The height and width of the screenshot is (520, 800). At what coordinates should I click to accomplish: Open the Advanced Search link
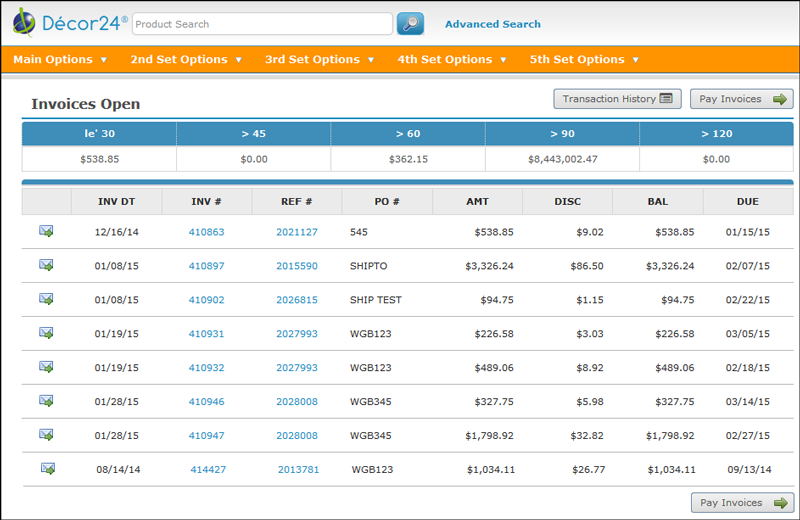point(492,24)
